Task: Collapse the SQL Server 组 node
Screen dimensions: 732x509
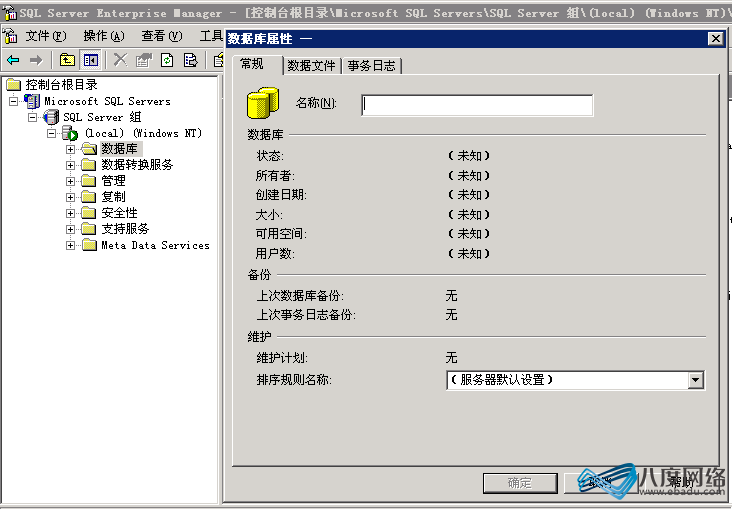Action: 32,117
